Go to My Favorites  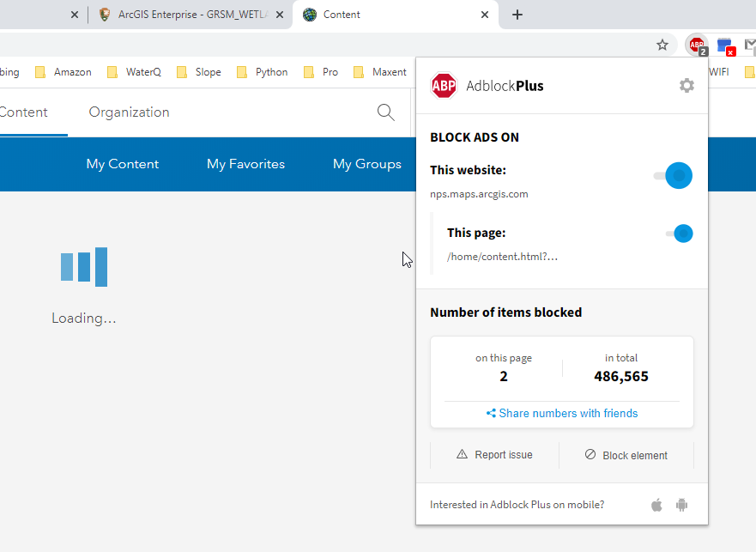point(245,164)
